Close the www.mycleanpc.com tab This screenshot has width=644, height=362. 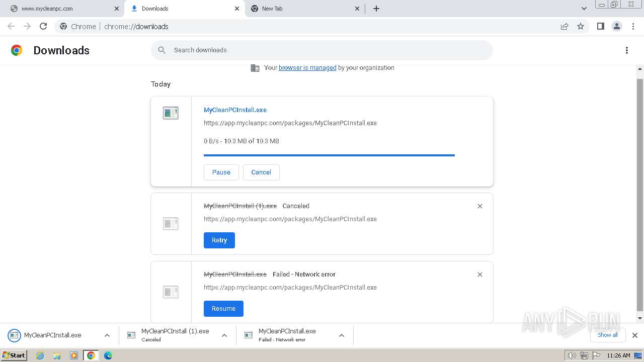117,9
